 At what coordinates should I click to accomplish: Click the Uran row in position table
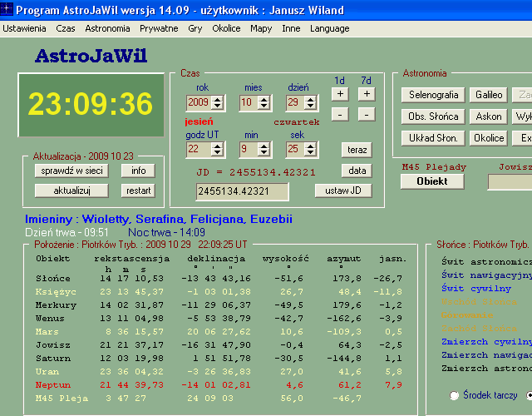tap(219, 372)
